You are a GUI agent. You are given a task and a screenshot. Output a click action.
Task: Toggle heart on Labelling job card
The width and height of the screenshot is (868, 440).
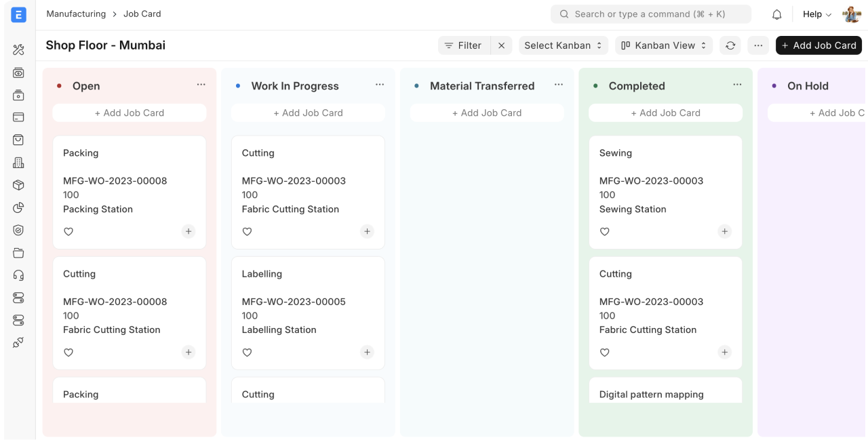coord(248,353)
